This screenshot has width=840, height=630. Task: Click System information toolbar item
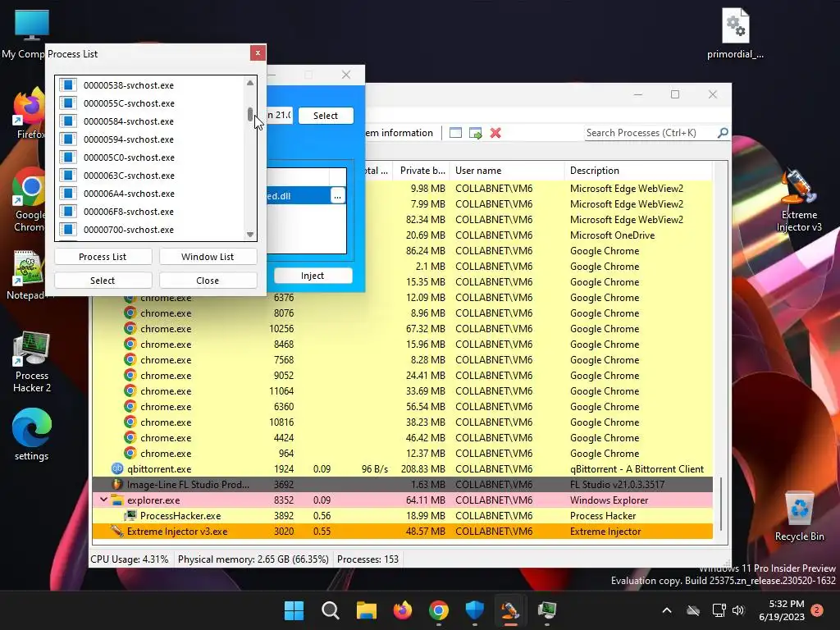399,133
